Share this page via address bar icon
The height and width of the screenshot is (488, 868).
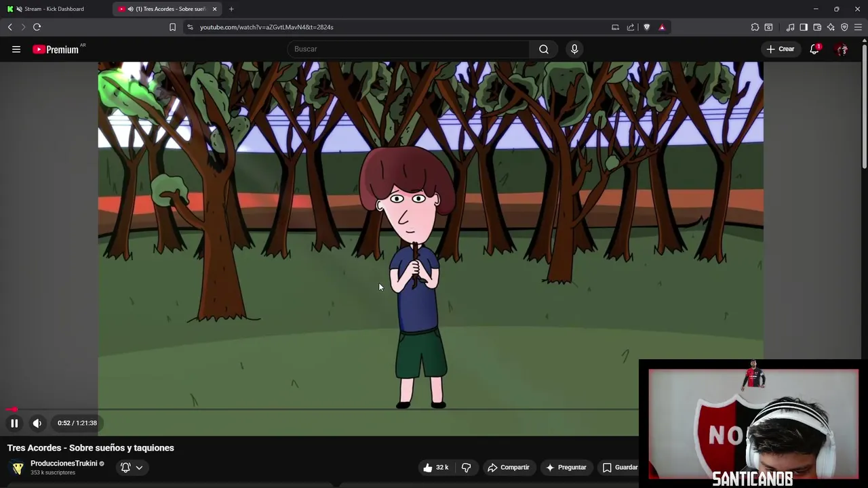tap(631, 27)
